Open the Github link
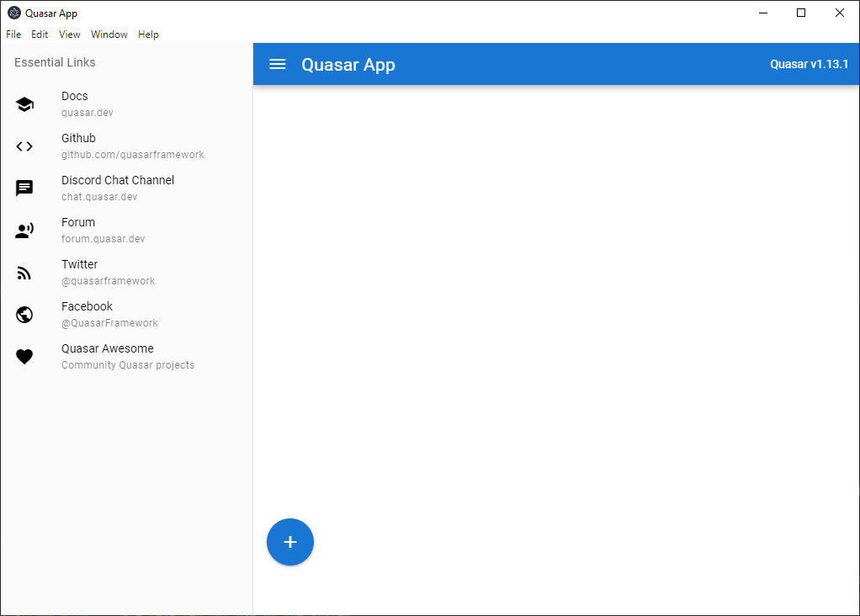This screenshot has height=616, width=860. [x=127, y=146]
